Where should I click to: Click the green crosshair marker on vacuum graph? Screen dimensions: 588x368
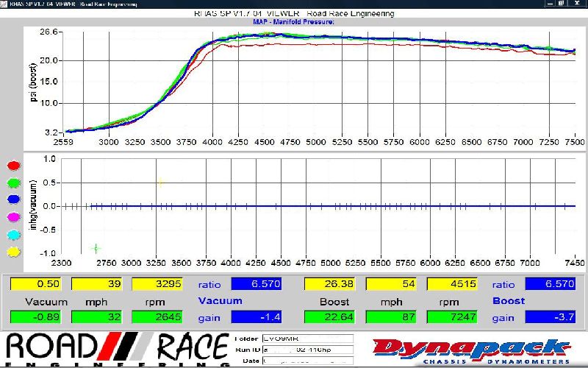[x=96, y=248]
